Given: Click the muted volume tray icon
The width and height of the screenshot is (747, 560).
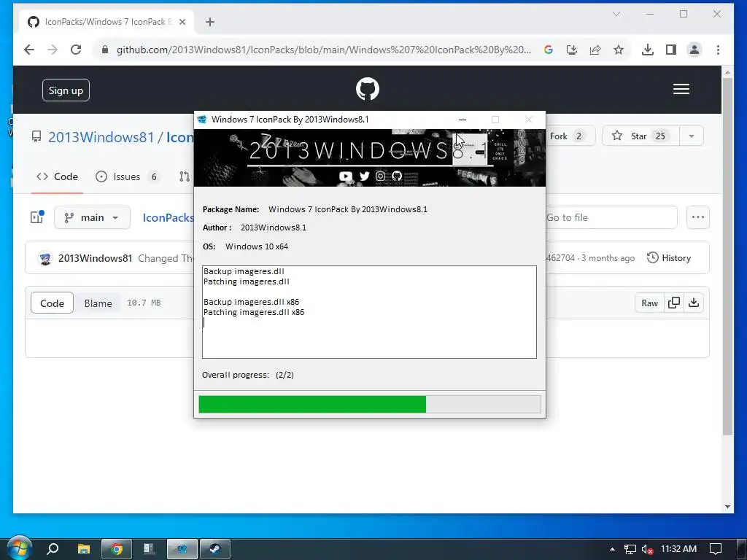Looking at the screenshot, I should point(646,550).
